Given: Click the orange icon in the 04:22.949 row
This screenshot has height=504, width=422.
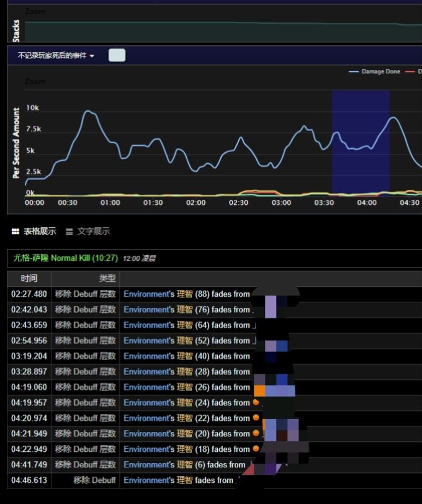Looking at the screenshot, I should pos(256,449).
